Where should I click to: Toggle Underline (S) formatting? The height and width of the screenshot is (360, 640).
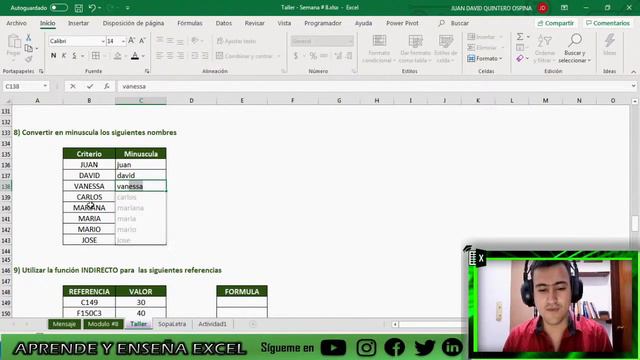coord(74,56)
